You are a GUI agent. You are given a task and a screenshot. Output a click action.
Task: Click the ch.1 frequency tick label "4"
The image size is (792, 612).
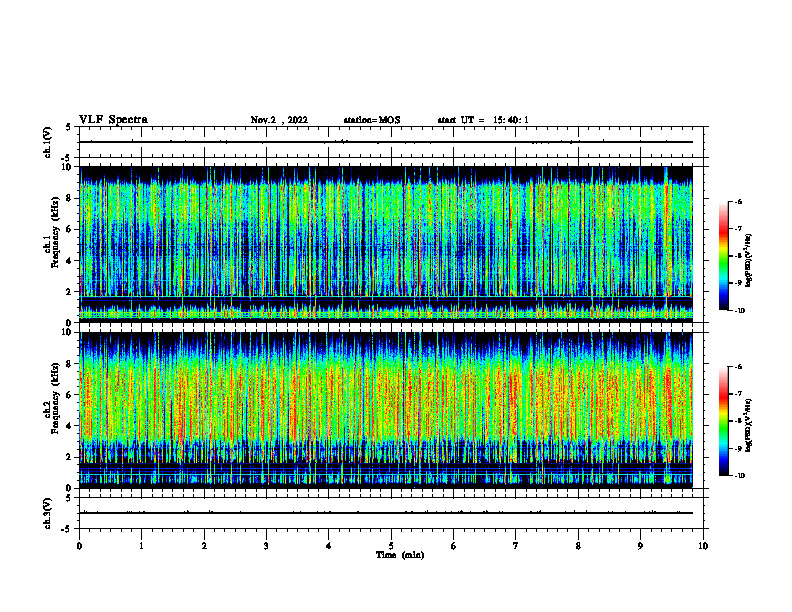69,261
